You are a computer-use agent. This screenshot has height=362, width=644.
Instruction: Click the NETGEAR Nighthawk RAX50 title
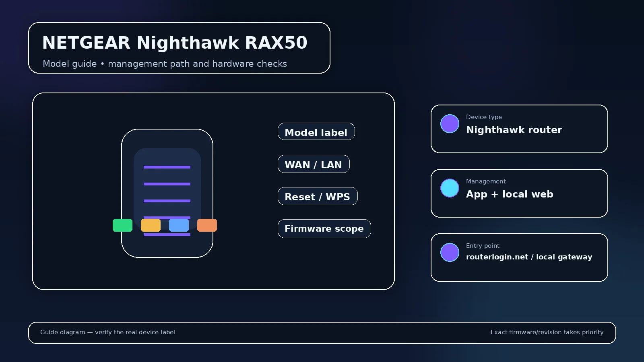click(175, 43)
